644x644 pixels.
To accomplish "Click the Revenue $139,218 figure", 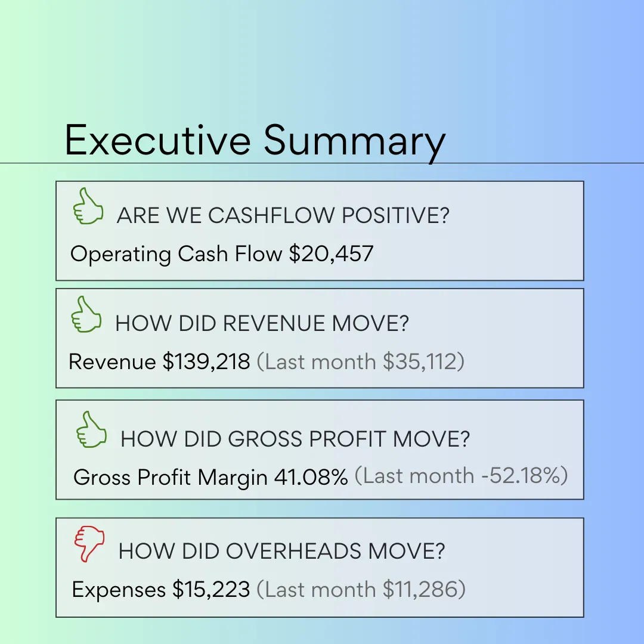I will tap(159, 361).
